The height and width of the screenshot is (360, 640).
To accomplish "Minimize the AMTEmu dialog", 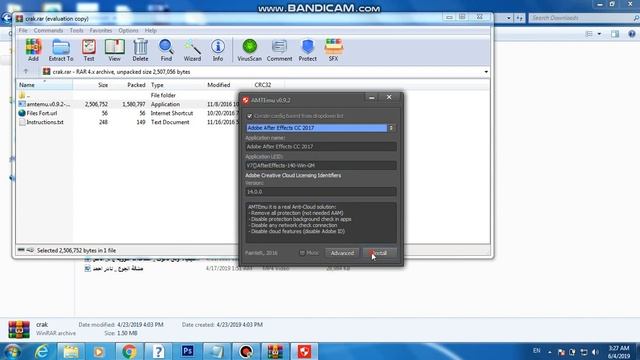I will click(x=371, y=98).
